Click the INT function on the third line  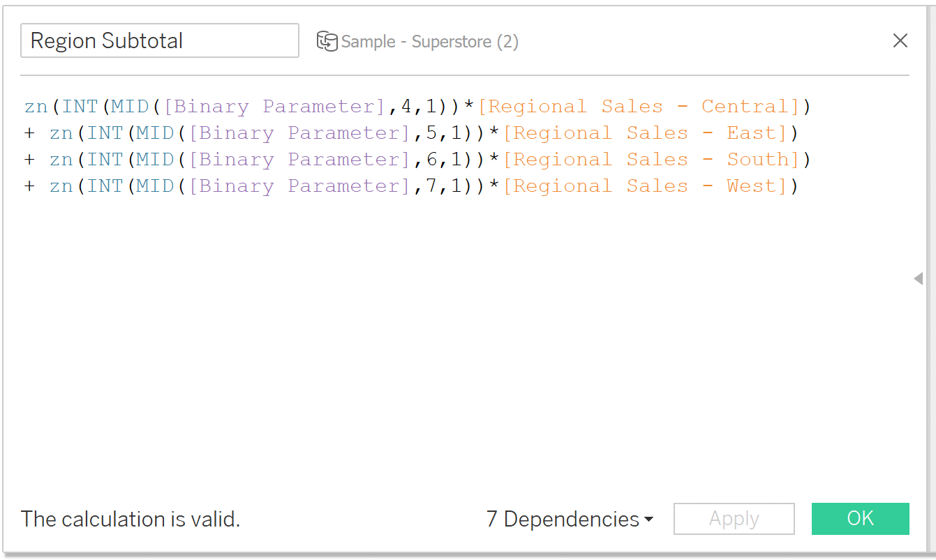[x=105, y=160]
